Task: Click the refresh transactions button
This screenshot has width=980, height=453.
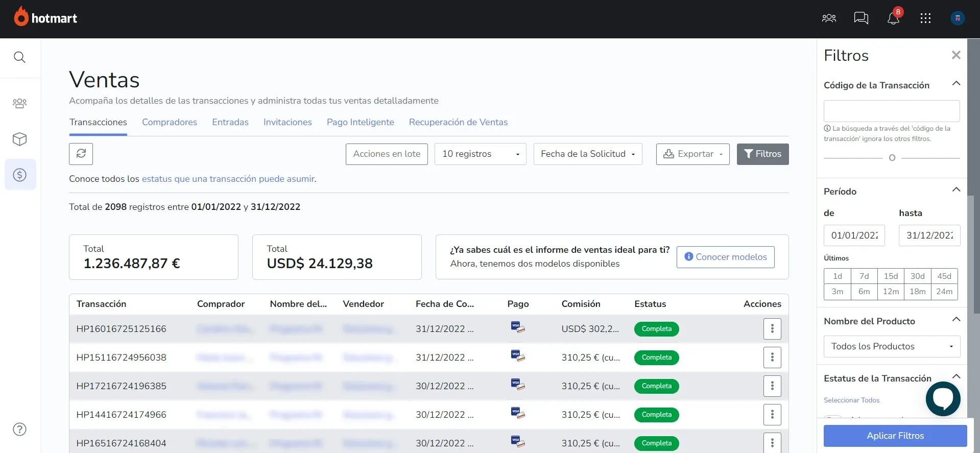Action: 81,154
